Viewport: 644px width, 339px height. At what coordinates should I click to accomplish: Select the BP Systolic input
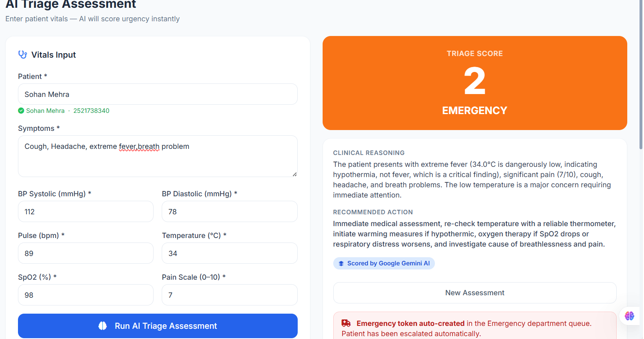pyautogui.click(x=86, y=211)
